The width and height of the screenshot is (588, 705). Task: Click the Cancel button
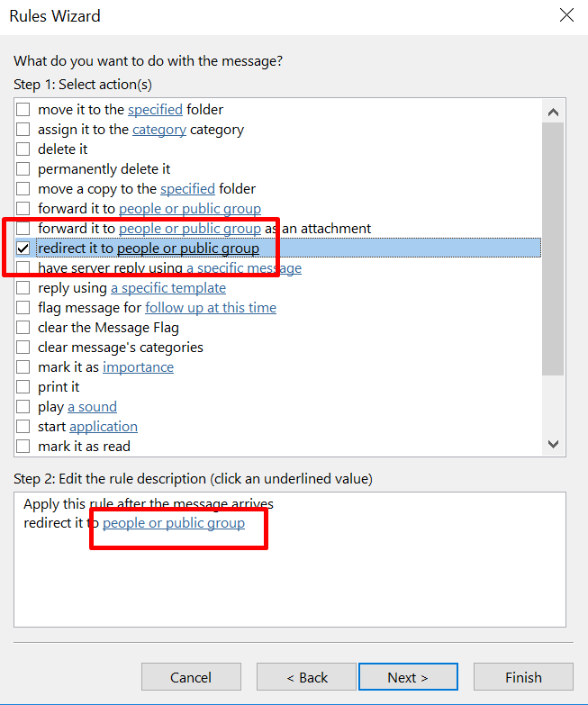[x=191, y=677]
